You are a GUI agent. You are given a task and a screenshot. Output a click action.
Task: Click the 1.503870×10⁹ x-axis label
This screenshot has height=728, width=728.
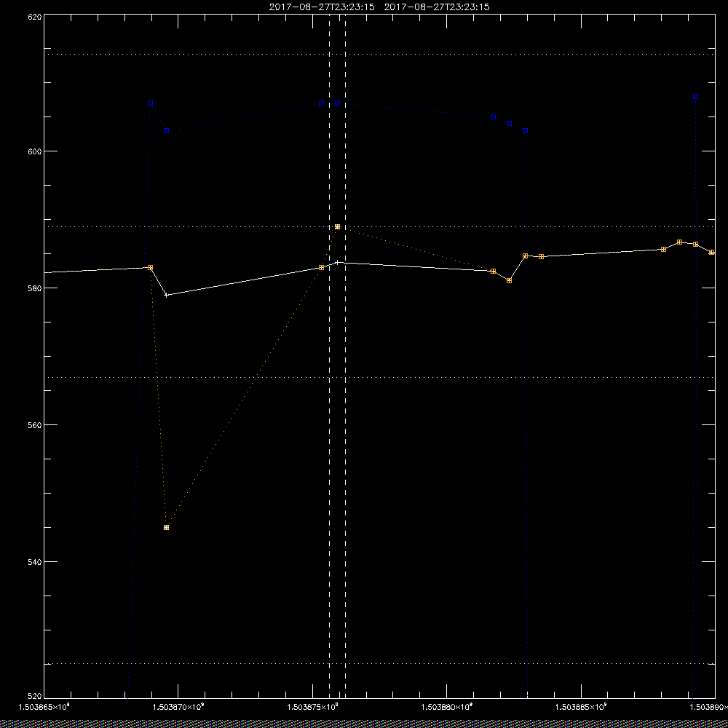[178, 707]
